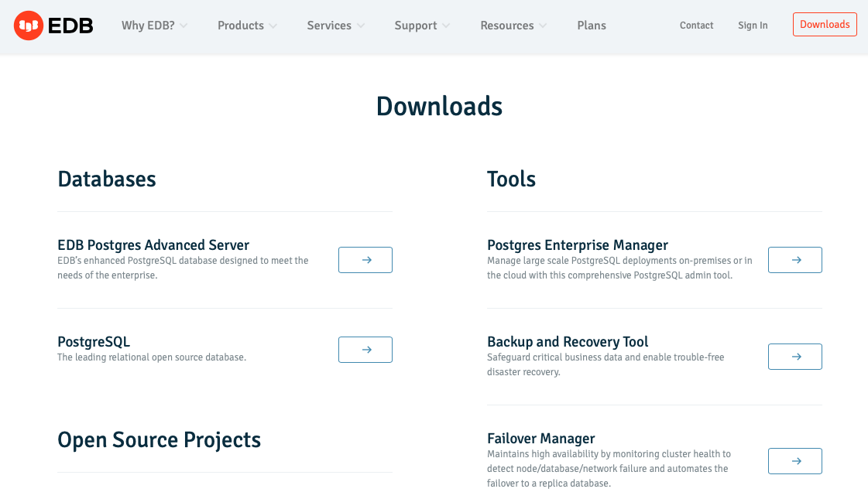The height and width of the screenshot is (499, 868).
Task: Go to the Plans menu item
Action: pyautogui.click(x=592, y=26)
